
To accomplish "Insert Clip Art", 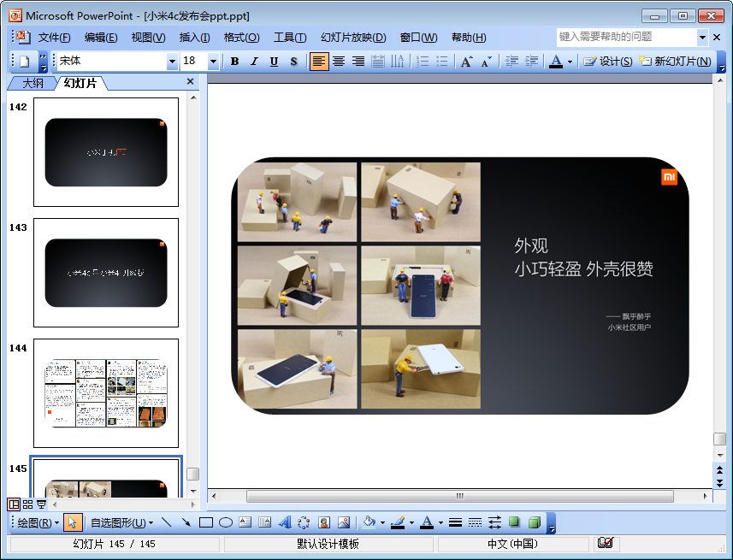I will pos(324,522).
